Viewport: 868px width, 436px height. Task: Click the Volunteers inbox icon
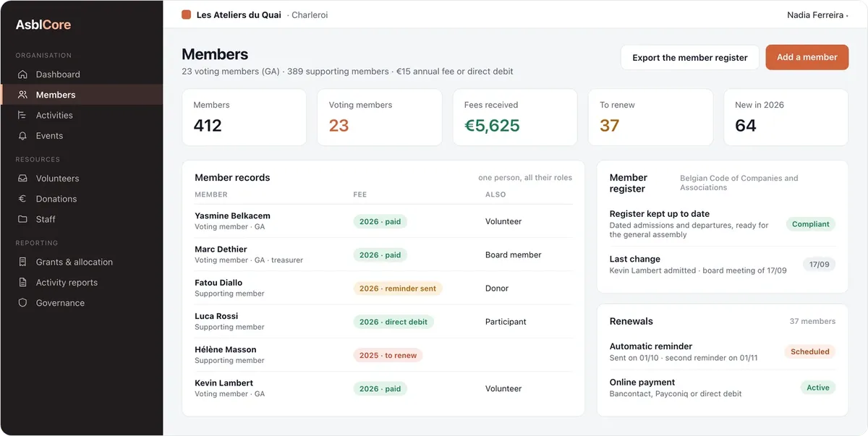pos(22,179)
